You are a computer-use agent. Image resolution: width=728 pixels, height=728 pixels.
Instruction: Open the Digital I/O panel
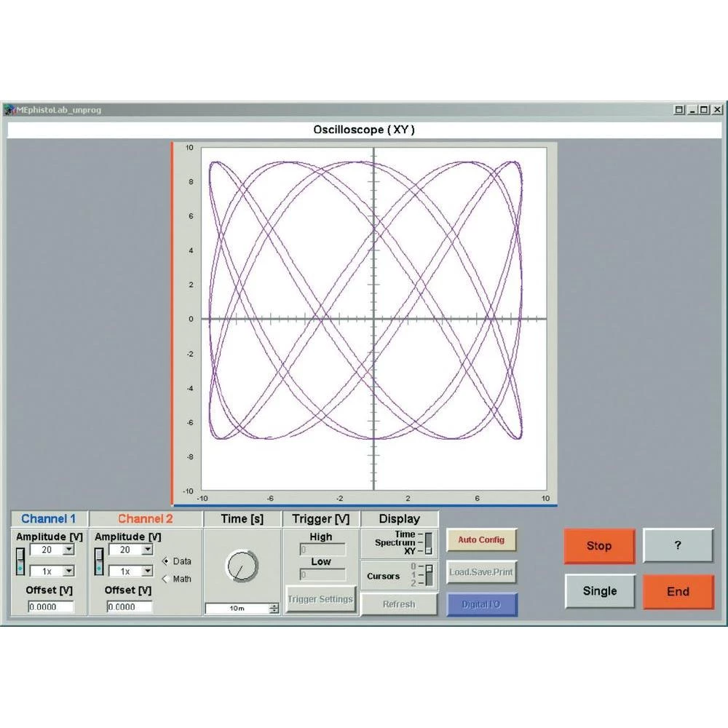point(482,604)
